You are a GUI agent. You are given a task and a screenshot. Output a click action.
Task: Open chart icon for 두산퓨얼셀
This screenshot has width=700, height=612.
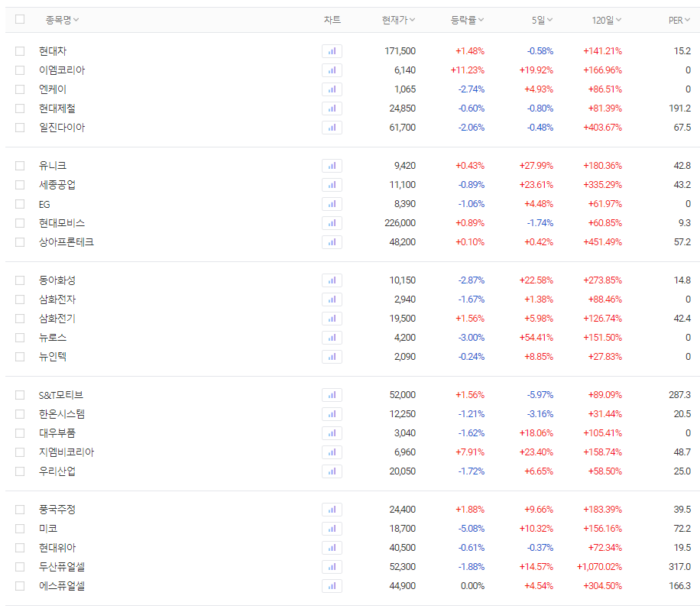332,567
